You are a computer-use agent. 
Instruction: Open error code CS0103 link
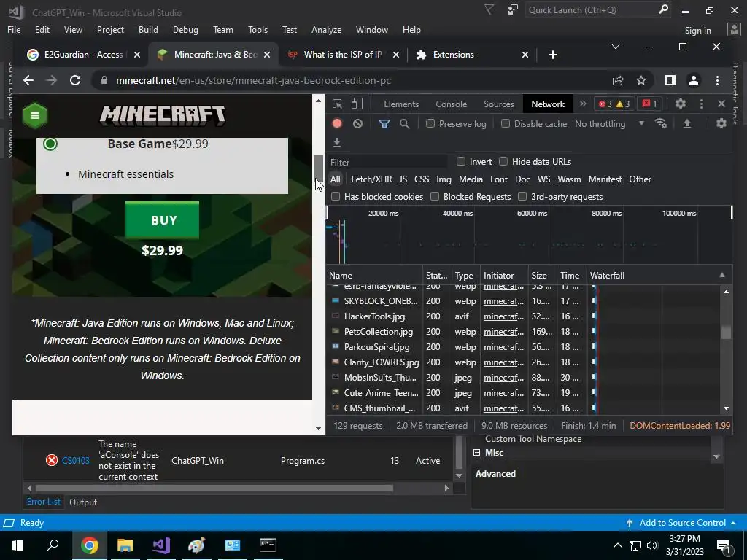coord(76,461)
